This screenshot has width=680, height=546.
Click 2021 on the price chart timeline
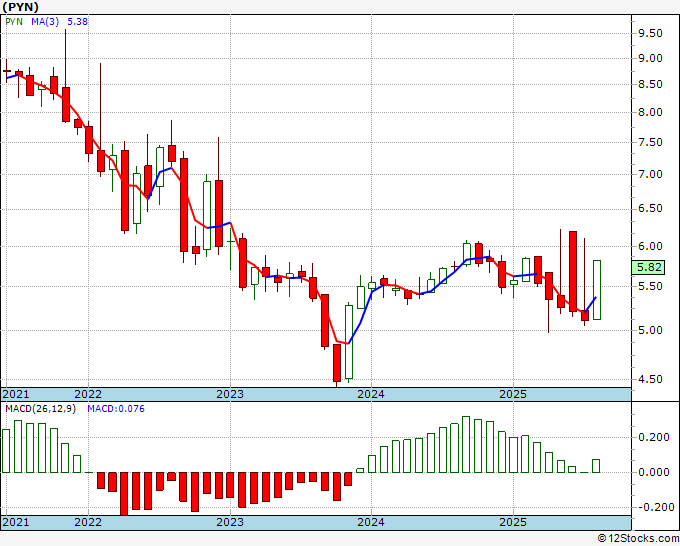(x=16, y=394)
